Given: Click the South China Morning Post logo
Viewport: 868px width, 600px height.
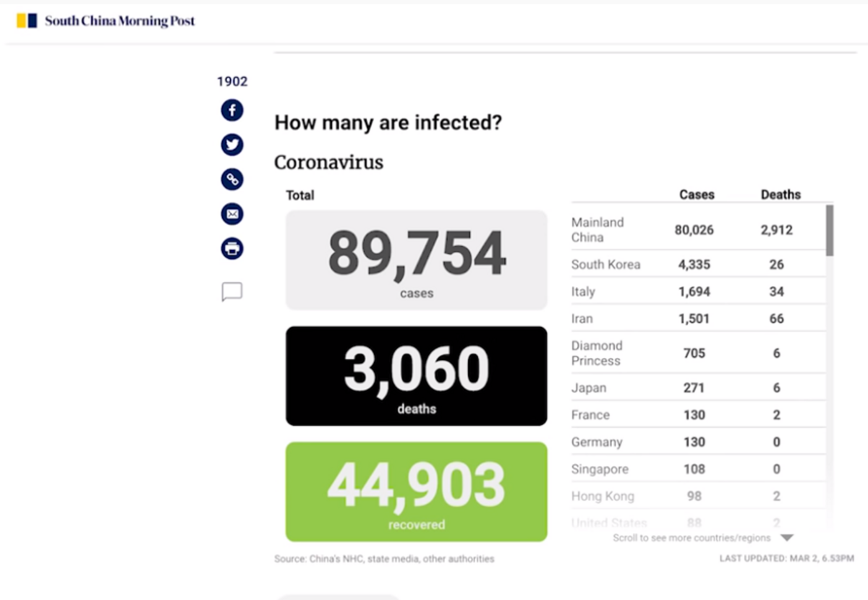Looking at the screenshot, I should (x=106, y=21).
